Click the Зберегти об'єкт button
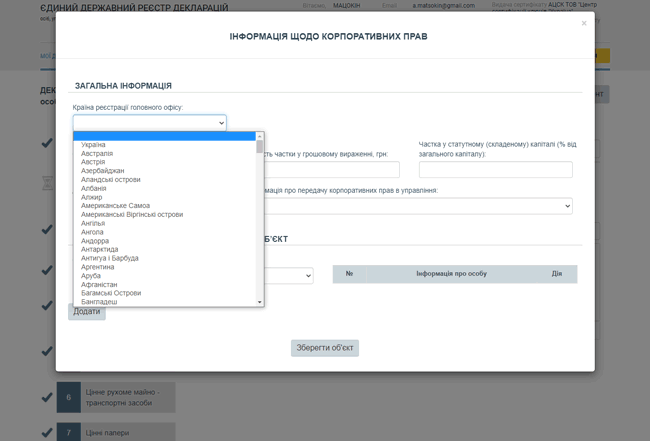The height and width of the screenshot is (441, 650). point(325,348)
